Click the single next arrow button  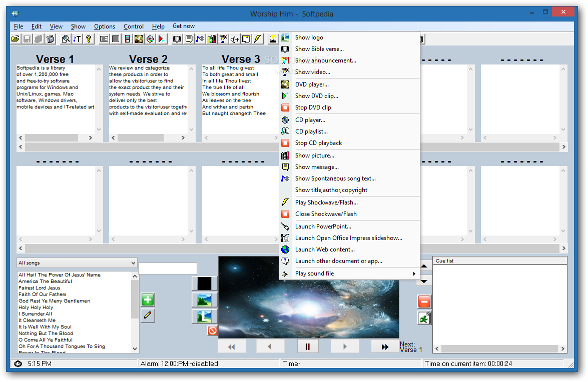pos(345,347)
